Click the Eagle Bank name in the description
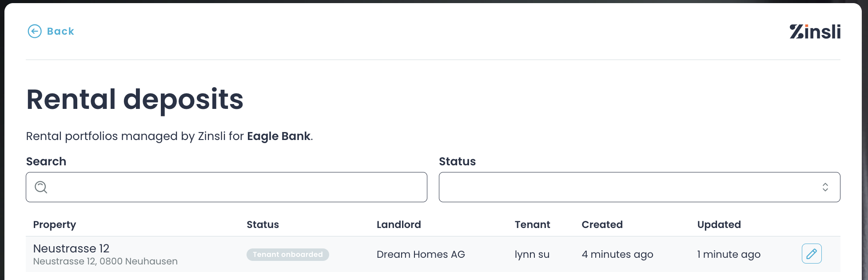 pos(279,136)
